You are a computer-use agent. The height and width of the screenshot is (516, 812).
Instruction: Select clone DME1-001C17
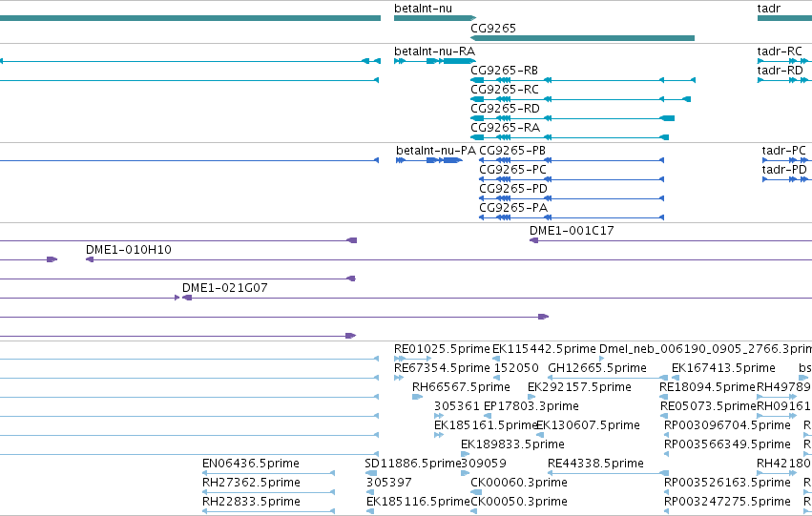tap(671, 240)
